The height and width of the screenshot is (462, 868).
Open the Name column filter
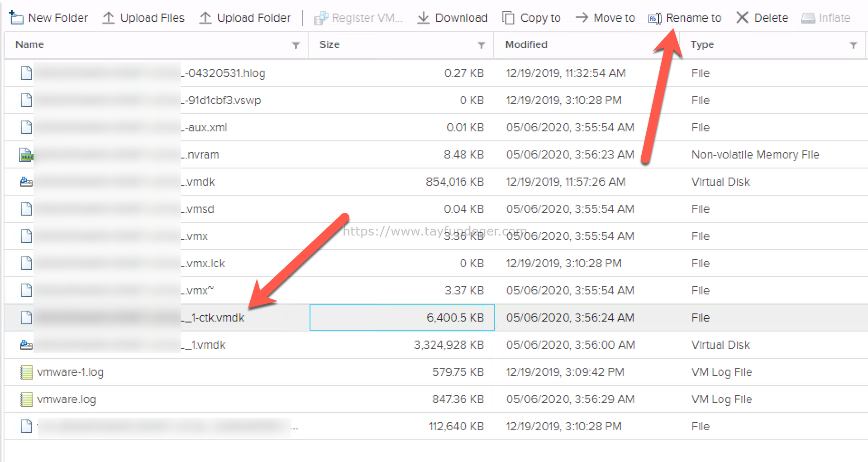296,45
